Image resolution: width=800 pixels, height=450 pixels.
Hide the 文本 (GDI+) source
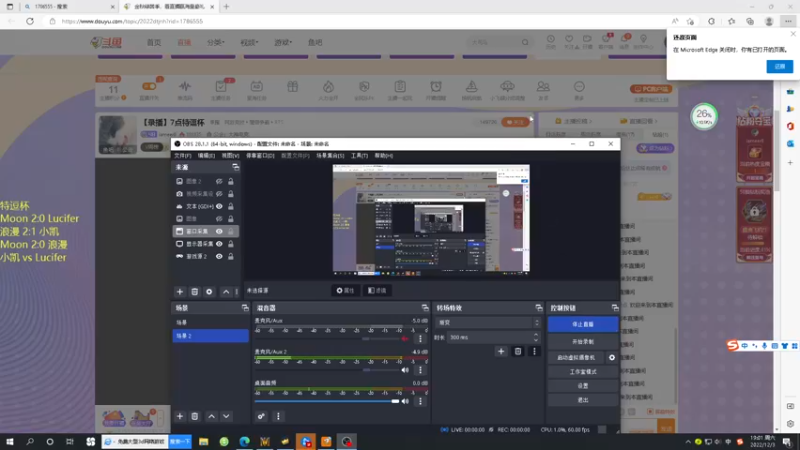(x=219, y=206)
